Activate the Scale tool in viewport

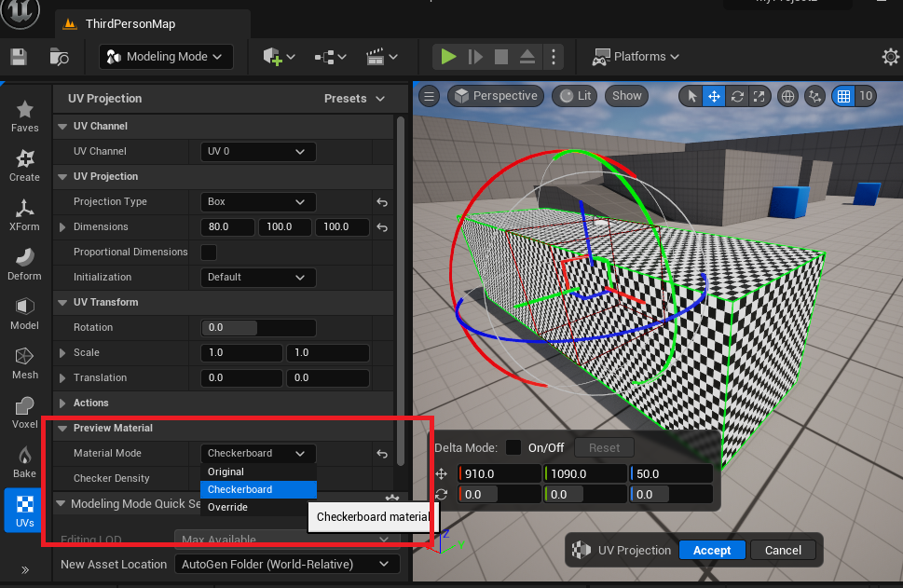pyautogui.click(x=759, y=96)
